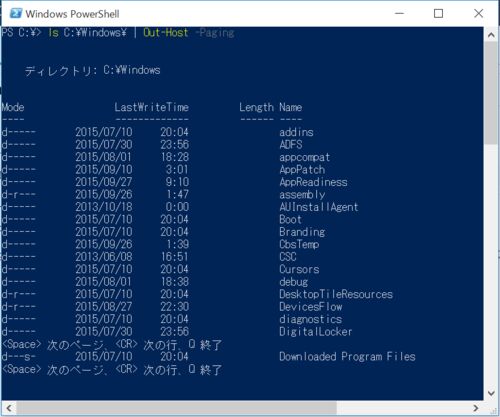Viewport: 500px width, 417px height.
Task: Click the 2013/10/18 date in AUInstallAgent row
Action: 104,207
